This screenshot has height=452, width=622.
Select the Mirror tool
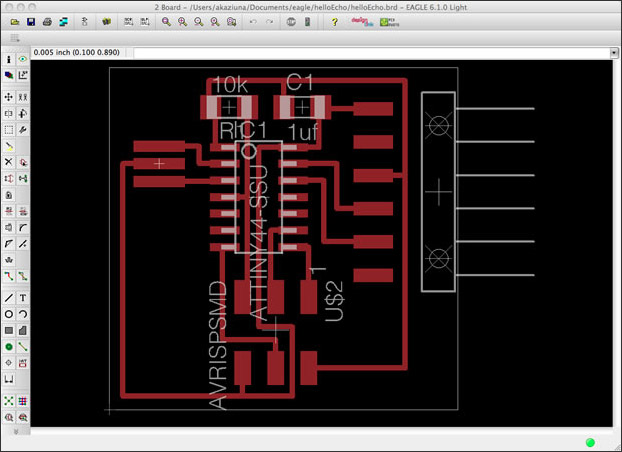point(9,113)
